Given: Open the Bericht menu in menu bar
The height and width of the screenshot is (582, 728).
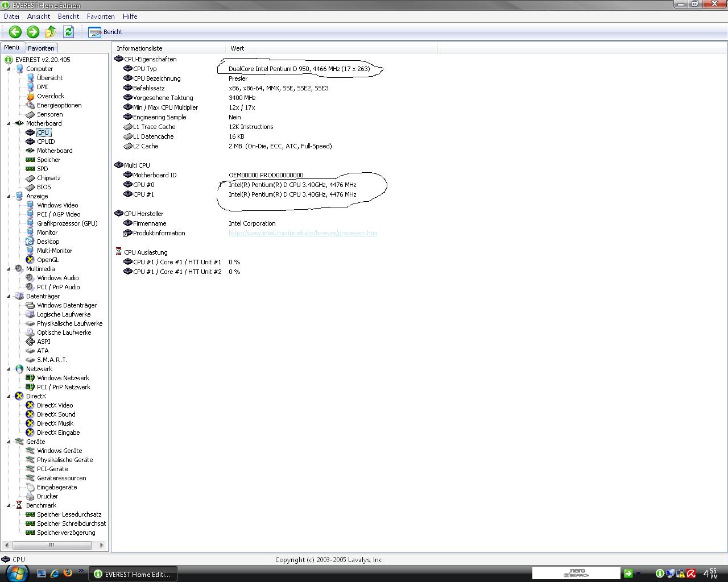Looking at the screenshot, I should 68,16.
